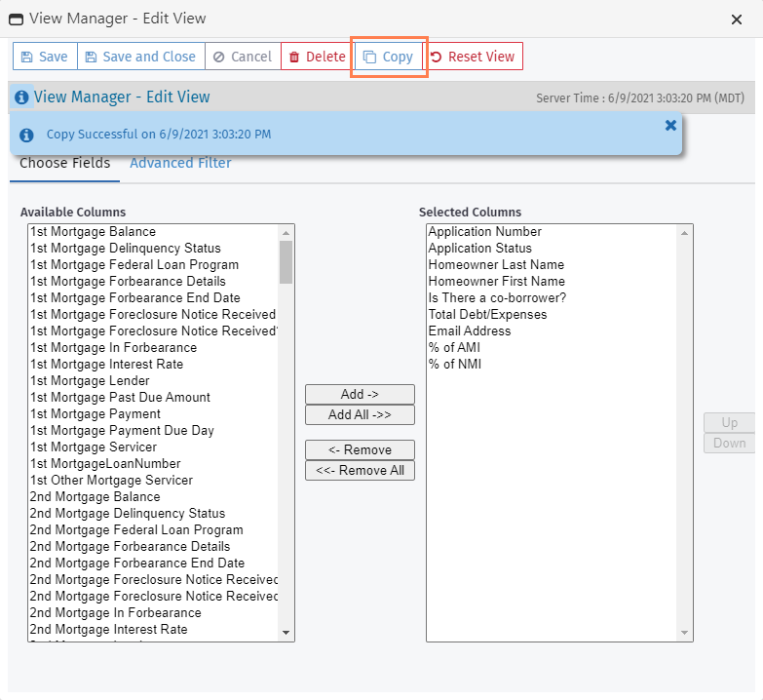Click the Save button with disk icon
The height and width of the screenshot is (700, 763).
(x=45, y=57)
